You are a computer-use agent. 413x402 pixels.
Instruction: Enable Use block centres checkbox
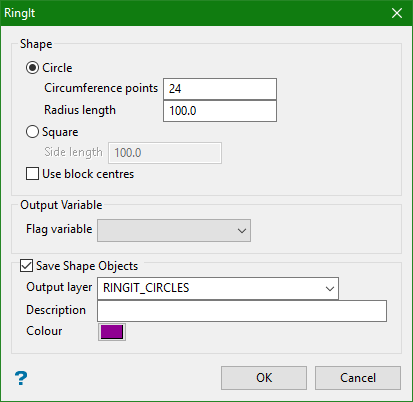(x=32, y=174)
